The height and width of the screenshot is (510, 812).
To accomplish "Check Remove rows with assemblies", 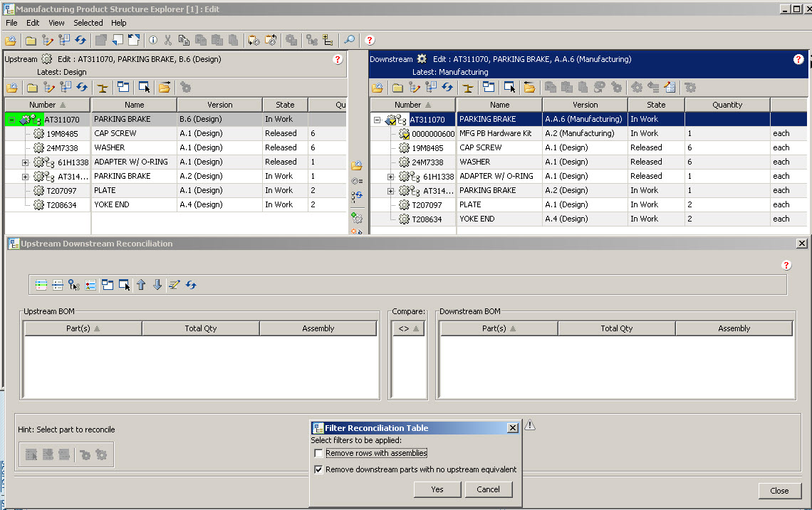I will click(318, 453).
